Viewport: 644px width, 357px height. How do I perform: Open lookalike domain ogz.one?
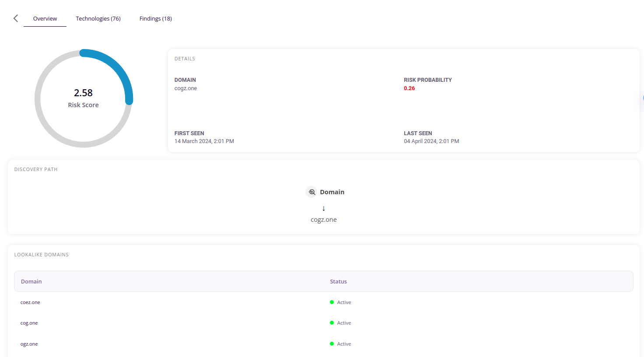pyautogui.click(x=29, y=344)
